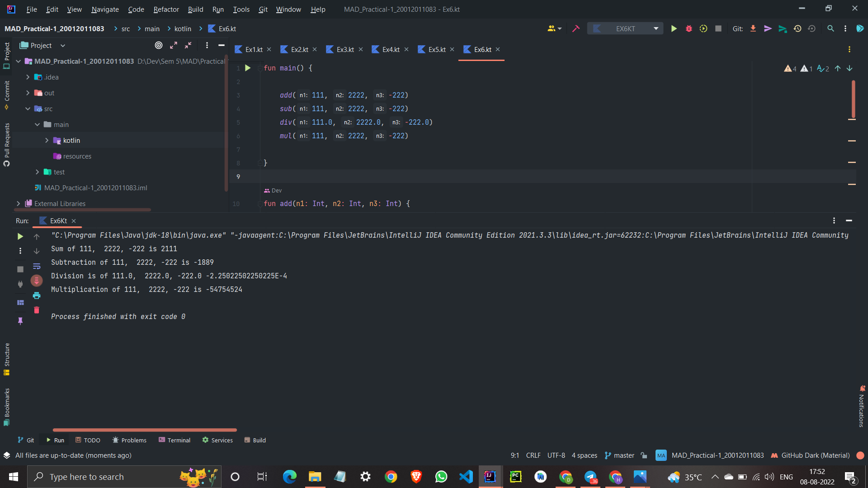Screen dimensions: 868x488
Task: Click the Git Commit send icon
Action: (x=768, y=28)
